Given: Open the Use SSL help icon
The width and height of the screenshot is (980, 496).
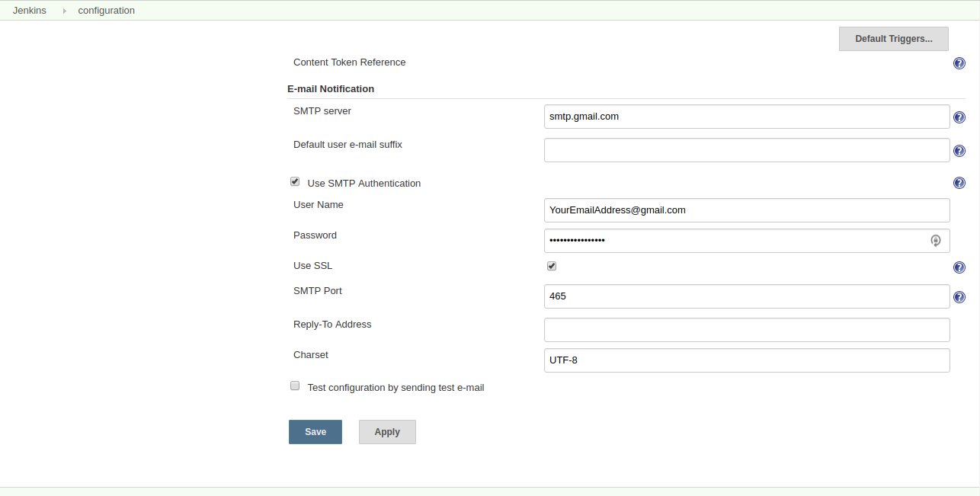Looking at the screenshot, I should [959, 267].
